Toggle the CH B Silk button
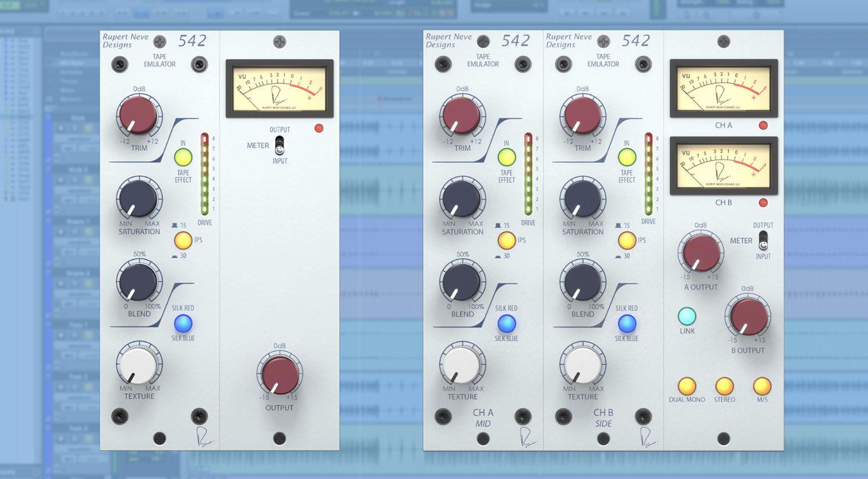868x479 pixels. [627, 323]
